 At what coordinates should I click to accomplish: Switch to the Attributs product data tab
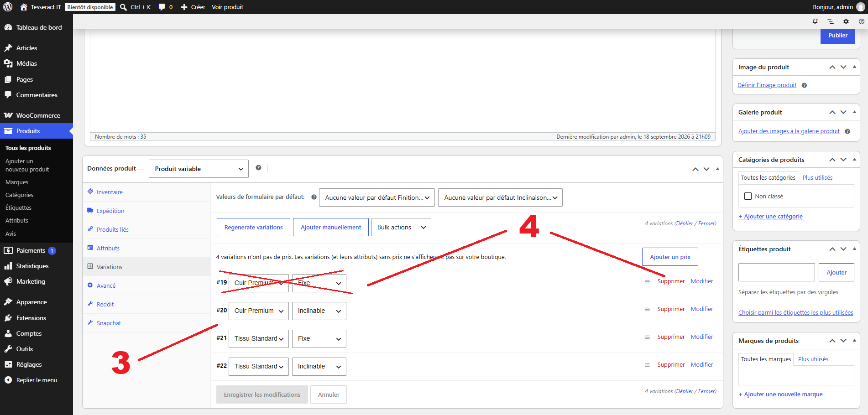(x=146, y=248)
